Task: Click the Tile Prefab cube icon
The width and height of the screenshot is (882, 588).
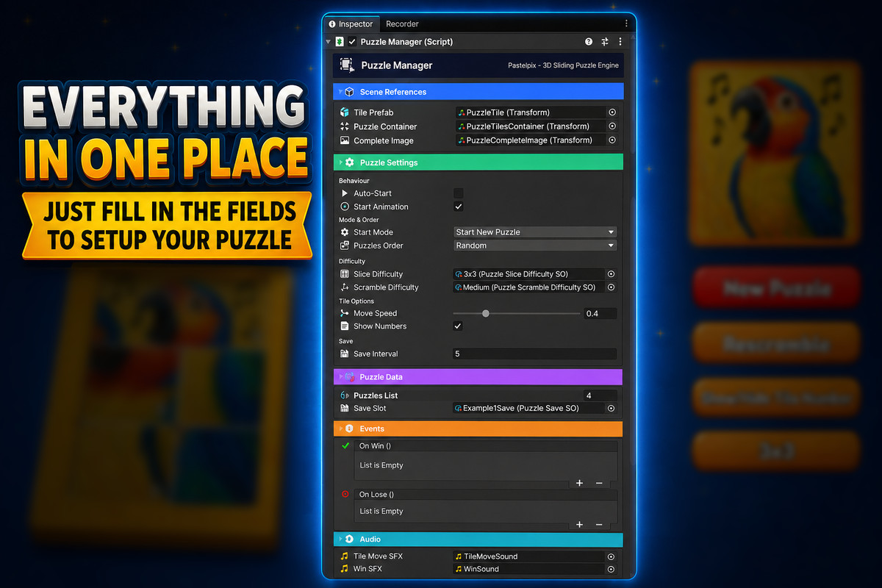Action: (x=345, y=112)
